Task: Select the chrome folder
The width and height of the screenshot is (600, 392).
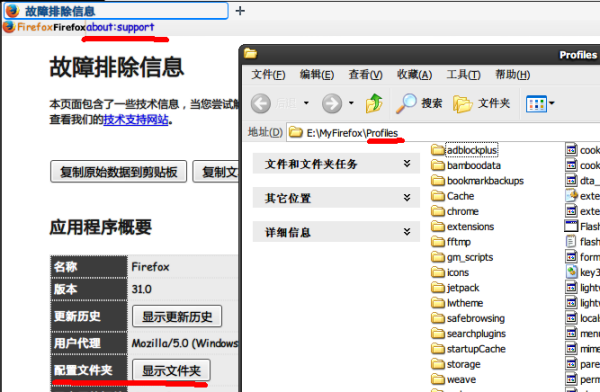Action: pyautogui.click(x=455, y=211)
